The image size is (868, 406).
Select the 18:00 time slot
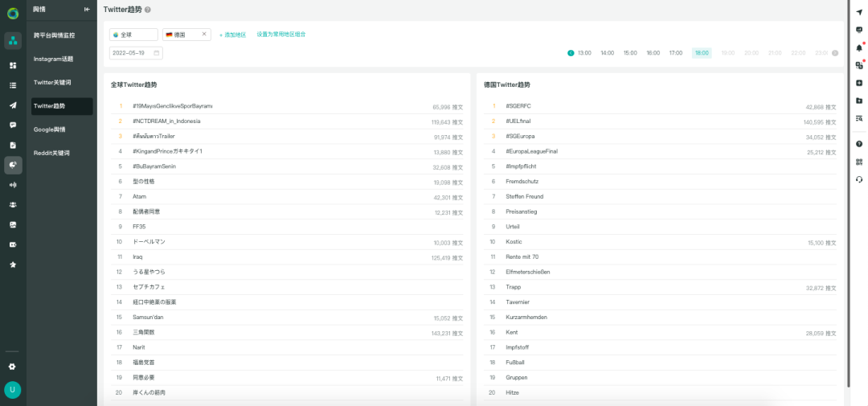click(702, 53)
